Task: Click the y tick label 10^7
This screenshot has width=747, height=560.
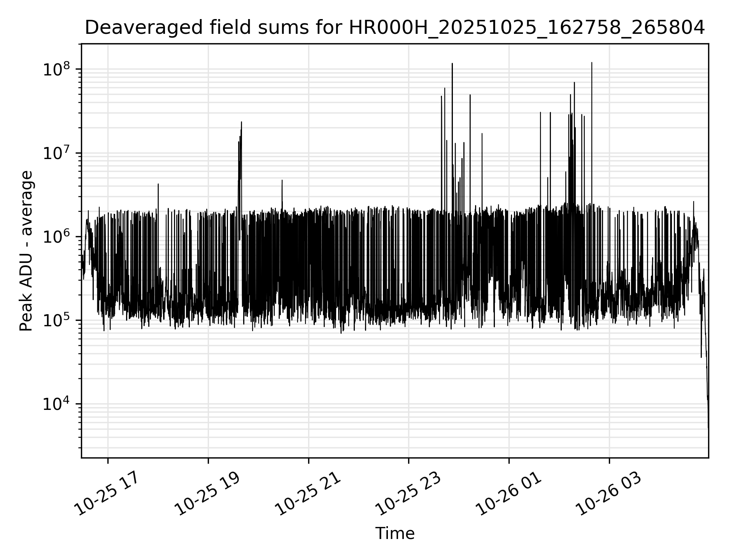Action: (x=56, y=154)
